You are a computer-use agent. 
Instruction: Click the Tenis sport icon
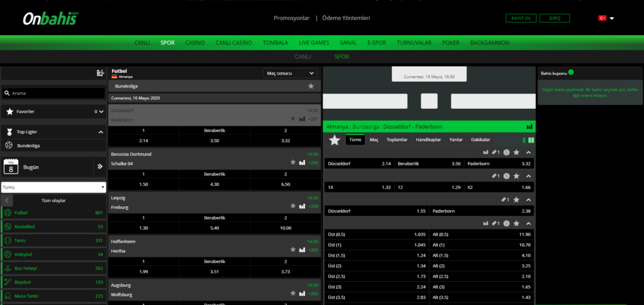point(8,241)
